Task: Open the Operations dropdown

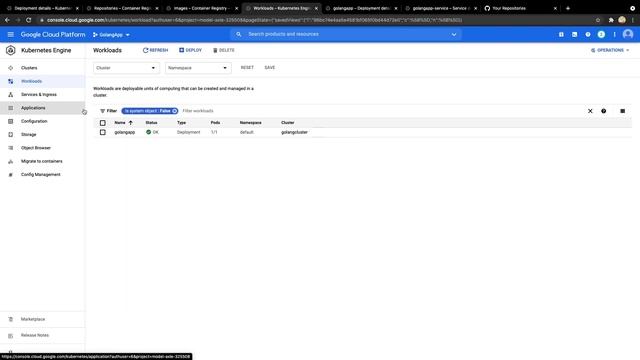Action: 610,50
